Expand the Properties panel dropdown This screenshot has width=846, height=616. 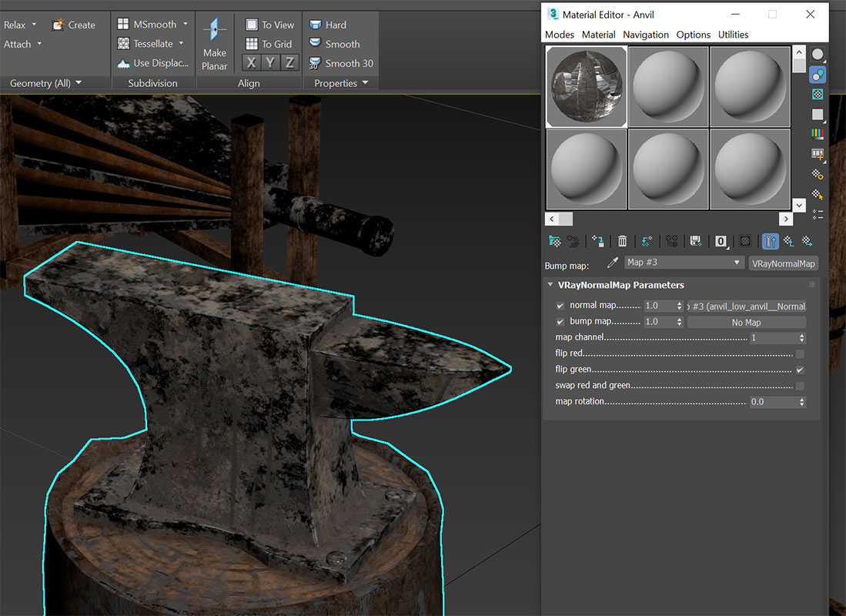pyautogui.click(x=366, y=82)
